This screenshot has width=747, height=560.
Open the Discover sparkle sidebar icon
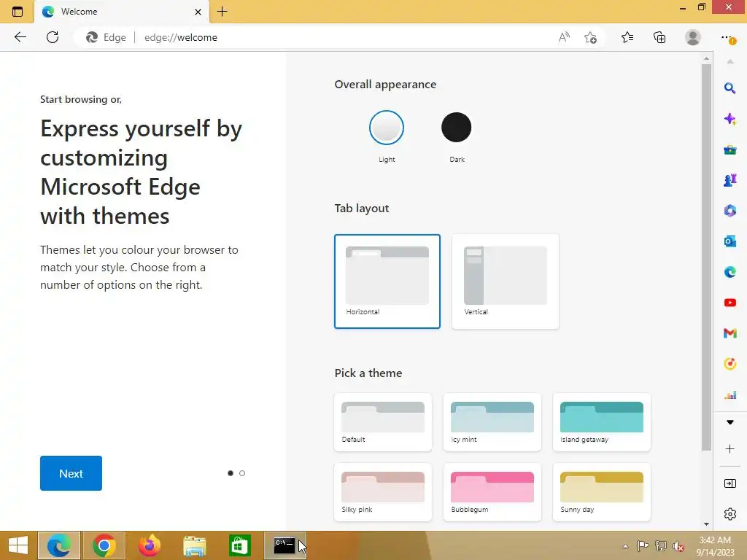(729, 119)
